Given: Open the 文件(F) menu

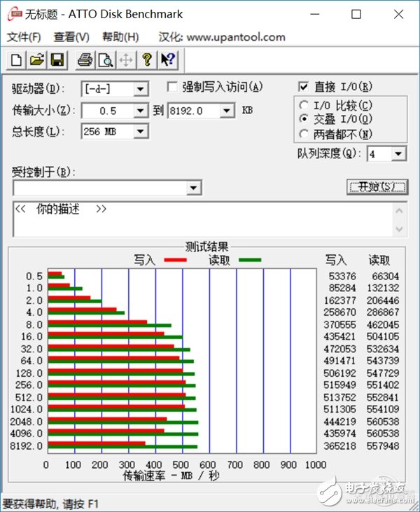Looking at the screenshot, I should click(24, 37).
